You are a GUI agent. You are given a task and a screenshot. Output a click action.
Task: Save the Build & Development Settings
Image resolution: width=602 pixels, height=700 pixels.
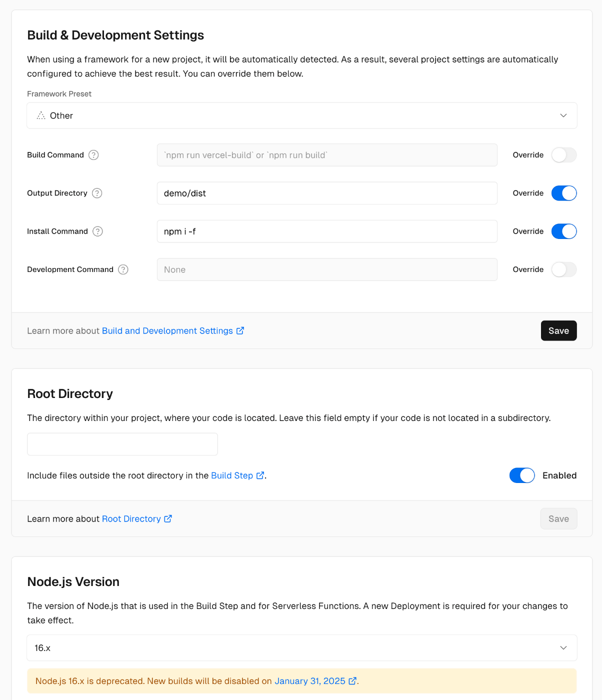coord(558,330)
